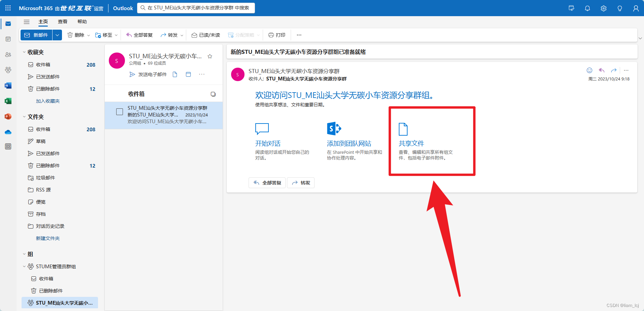Reply all using the message header arrow icon
The image size is (644, 311).
tap(602, 70)
